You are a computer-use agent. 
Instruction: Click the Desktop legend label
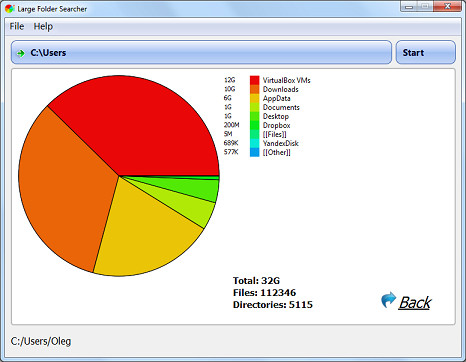click(x=276, y=117)
